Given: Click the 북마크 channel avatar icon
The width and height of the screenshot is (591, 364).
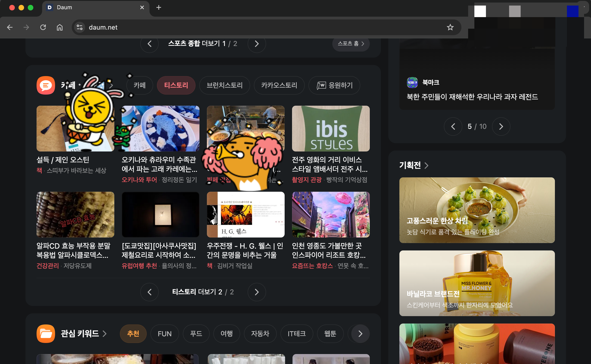Looking at the screenshot, I should 412,83.
